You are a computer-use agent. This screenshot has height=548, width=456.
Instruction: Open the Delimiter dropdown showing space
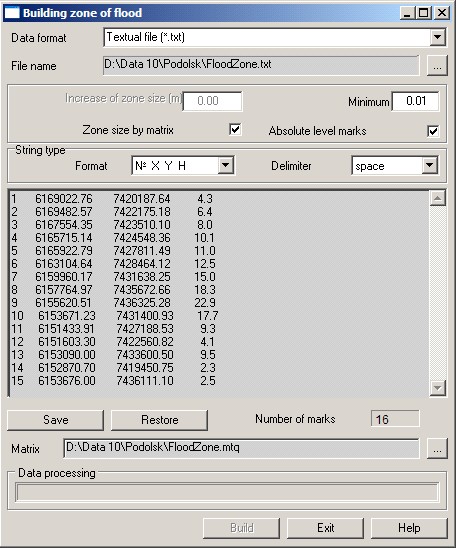pos(429,165)
